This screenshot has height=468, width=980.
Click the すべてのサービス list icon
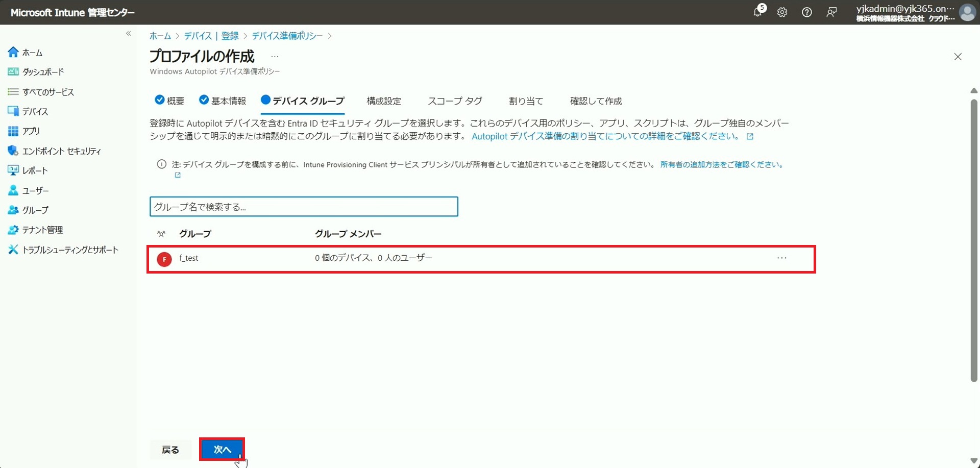[13, 92]
